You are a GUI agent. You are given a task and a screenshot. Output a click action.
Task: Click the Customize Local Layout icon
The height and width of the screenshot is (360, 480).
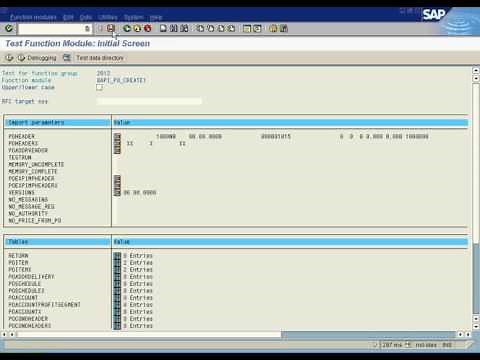[284, 28]
